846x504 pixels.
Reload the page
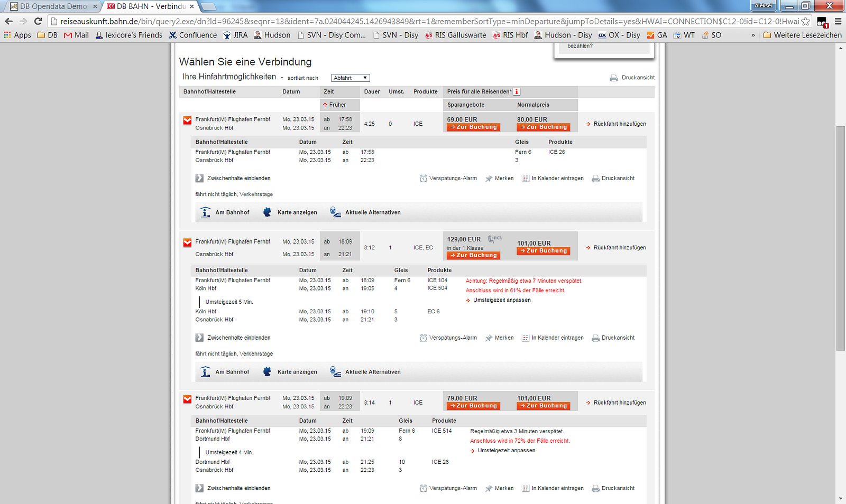pyautogui.click(x=38, y=21)
